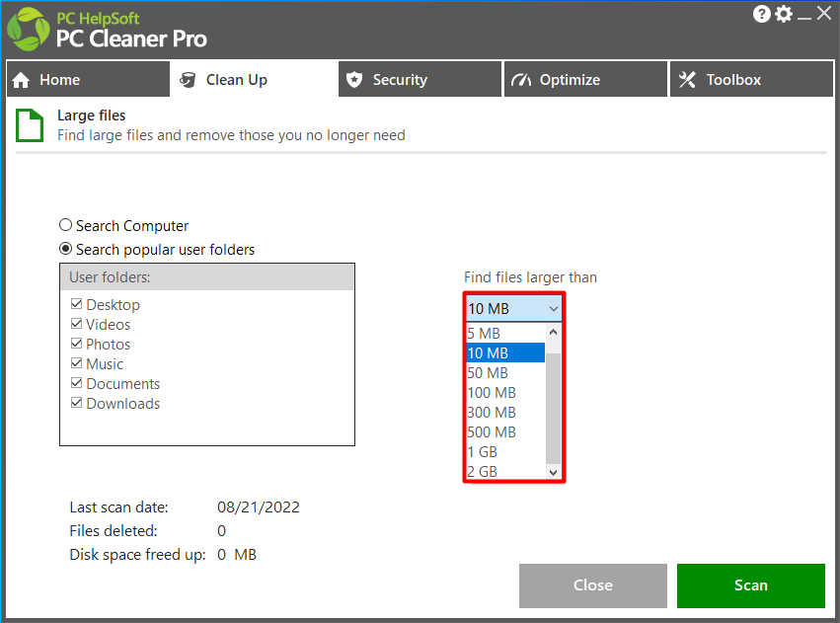Screen dimensions: 840x623
Task: Pick 5 MB from the size list
Action: coord(505,333)
